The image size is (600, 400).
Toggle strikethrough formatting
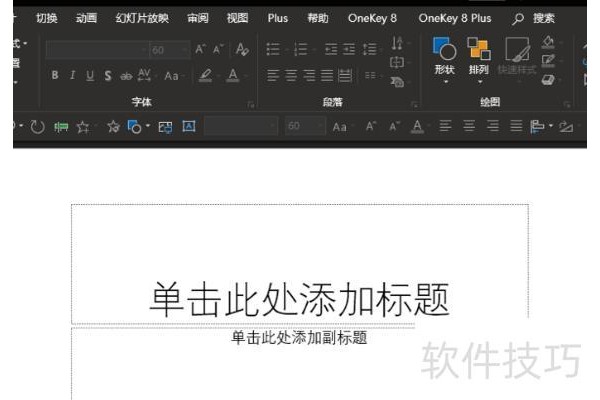(126, 76)
